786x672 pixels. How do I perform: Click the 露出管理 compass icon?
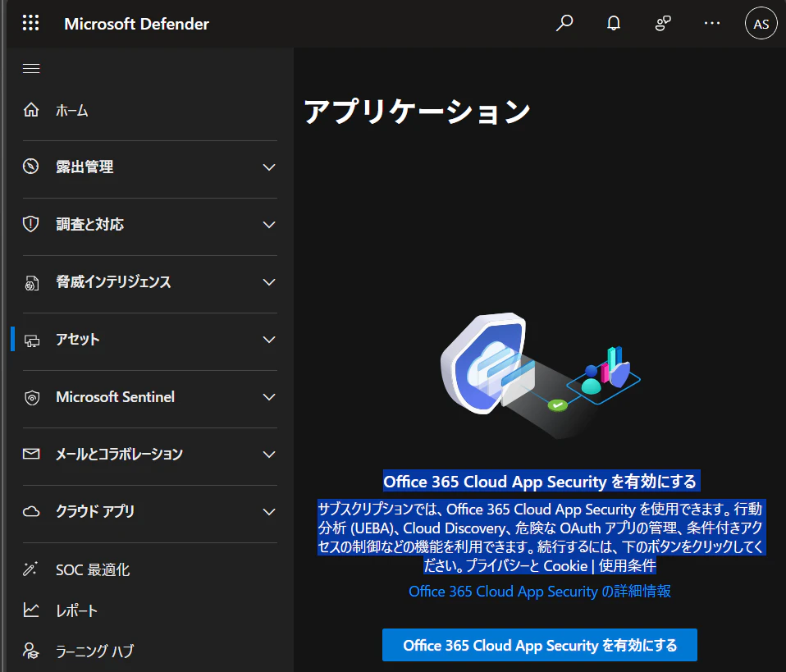click(x=31, y=166)
